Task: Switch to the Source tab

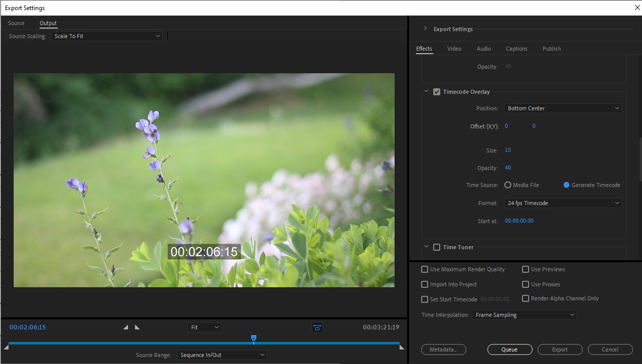Action: [16, 23]
